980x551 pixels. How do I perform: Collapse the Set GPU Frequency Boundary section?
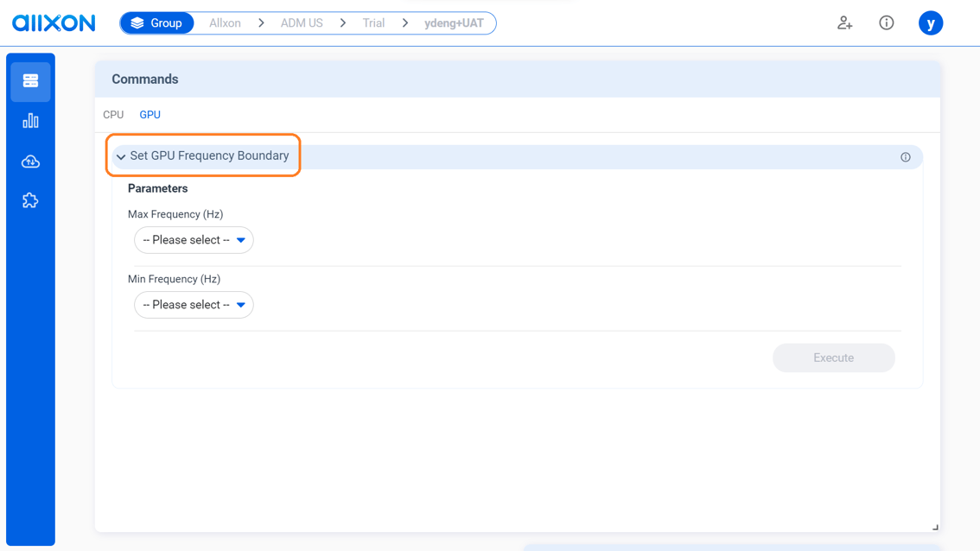pos(120,156)
